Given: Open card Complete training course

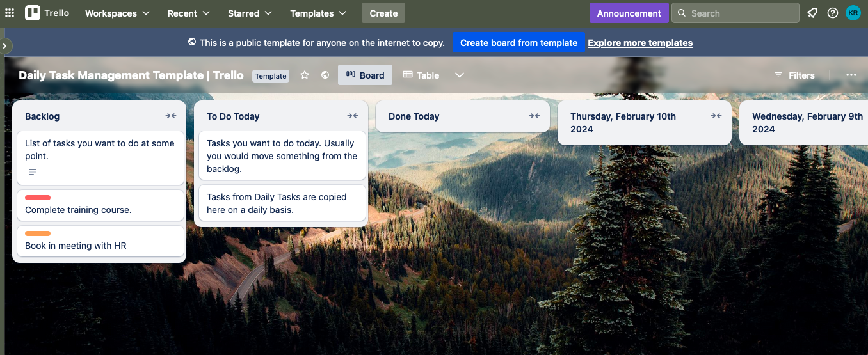Looking at the screenshot, I should tap(100, 205).
